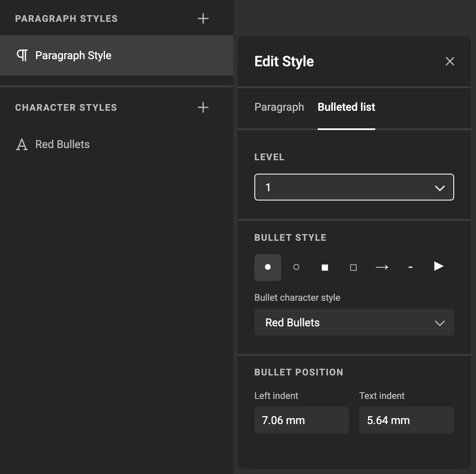Open the Bulleted list tab
This screenshot has width=476, height=474.
pos(346,107)
